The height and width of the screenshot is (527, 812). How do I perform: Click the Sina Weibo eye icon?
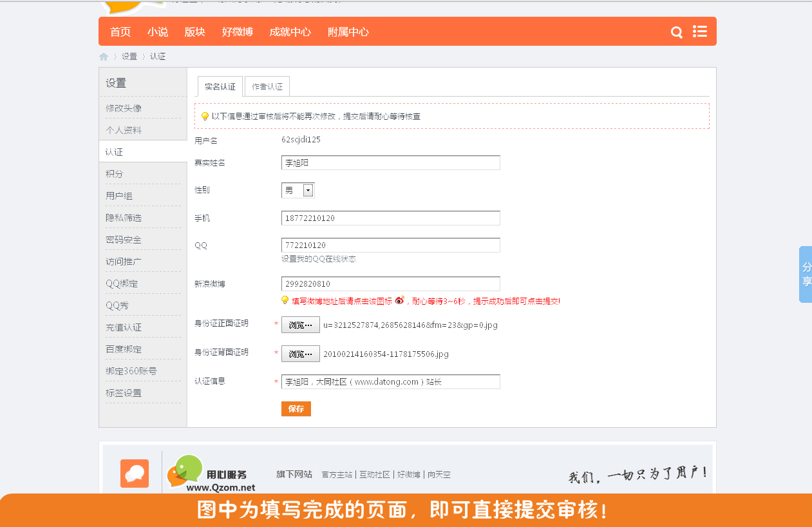(399, 300)
